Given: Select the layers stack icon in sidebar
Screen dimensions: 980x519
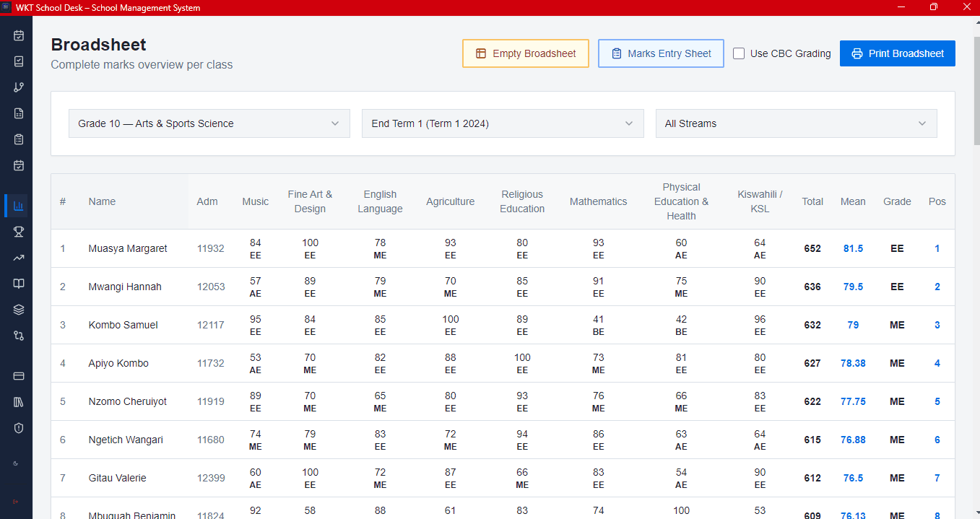Looking at the screenshot, I should [x=17, y=310].
